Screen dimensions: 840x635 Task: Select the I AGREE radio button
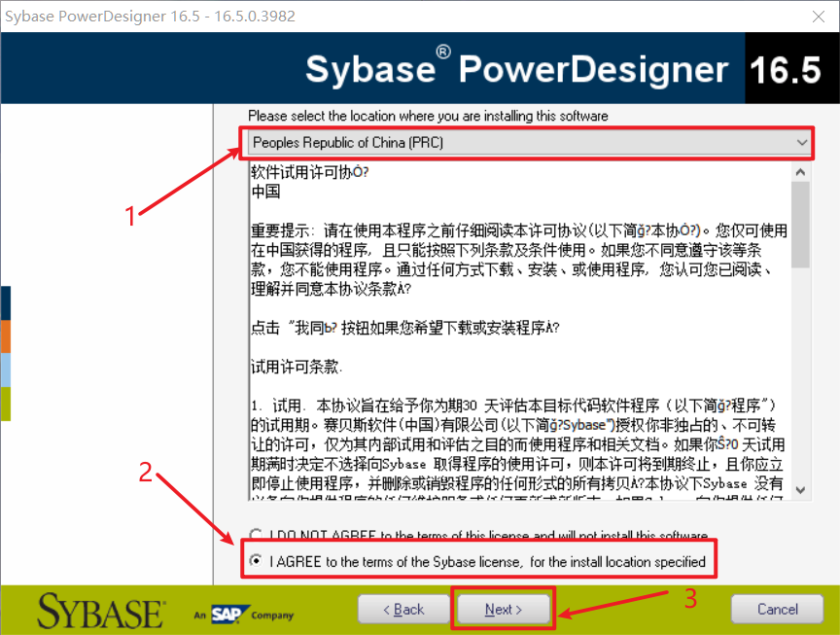[257, 560]
